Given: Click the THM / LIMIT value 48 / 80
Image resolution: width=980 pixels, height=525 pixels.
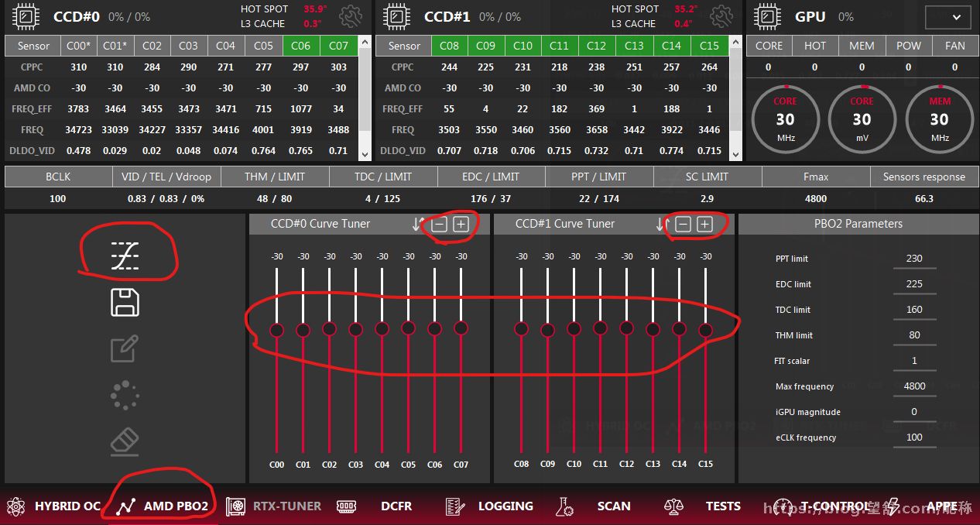Looking at the screenshot, I should pyautogui.click(x=274, y=199).
